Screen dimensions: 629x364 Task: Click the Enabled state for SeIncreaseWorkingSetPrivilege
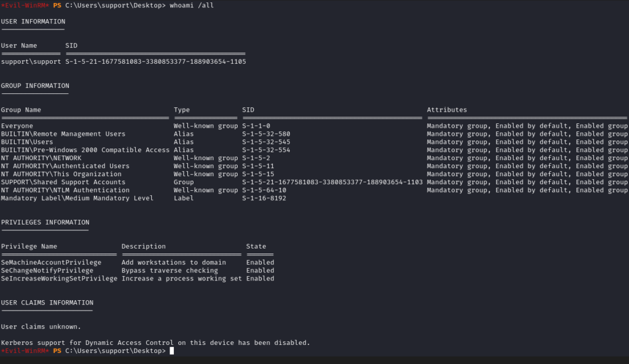260,279
